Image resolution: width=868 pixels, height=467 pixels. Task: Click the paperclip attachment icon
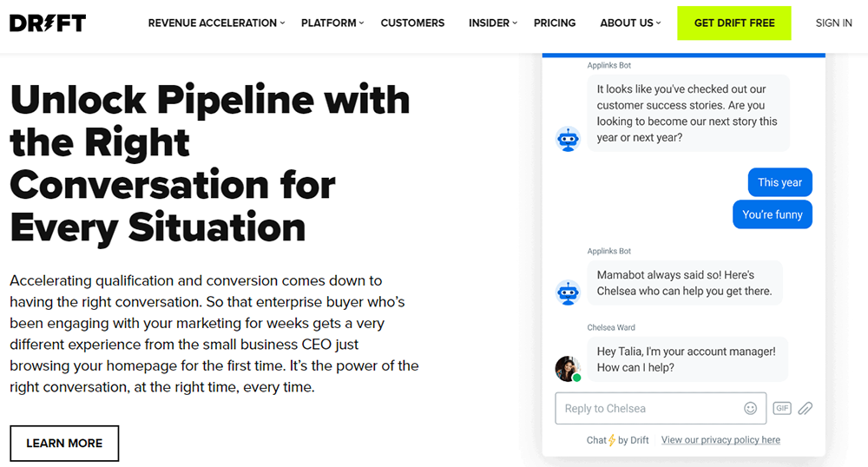806,408
